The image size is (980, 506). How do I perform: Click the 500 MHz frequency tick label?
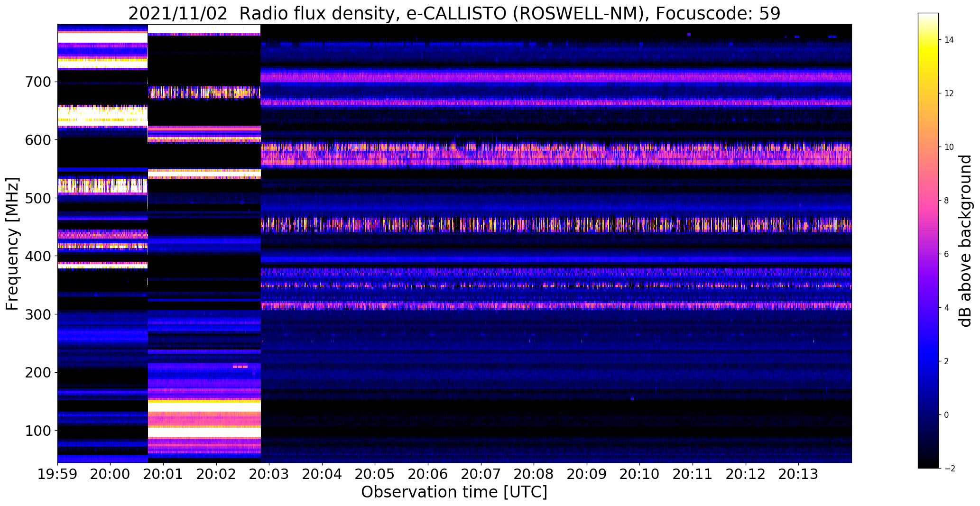[37, 198]
